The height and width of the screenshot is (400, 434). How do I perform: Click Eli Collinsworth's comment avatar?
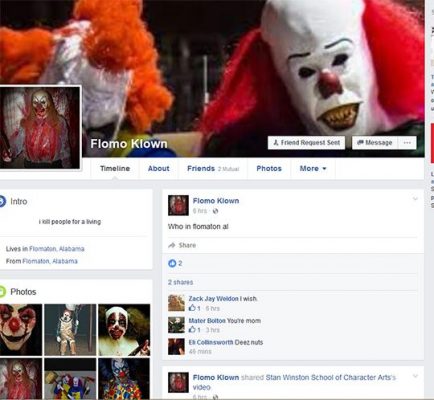click(176, 346)
